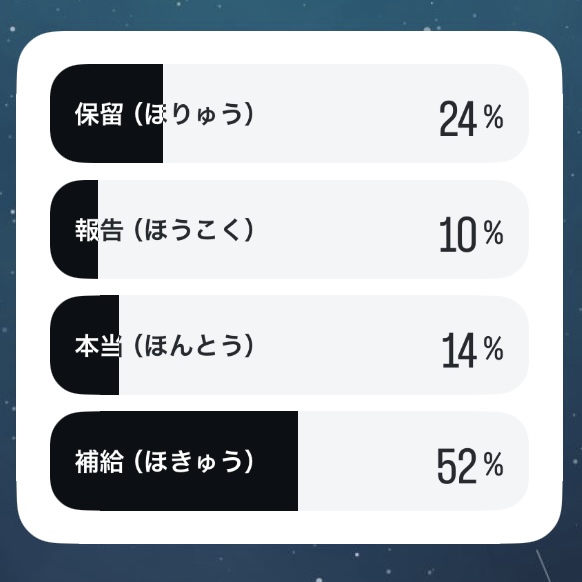Viewport: 582px width, 582px height.
Task: Click the light unfilled area of the 保留 bar
Action: tap(346, 113)
